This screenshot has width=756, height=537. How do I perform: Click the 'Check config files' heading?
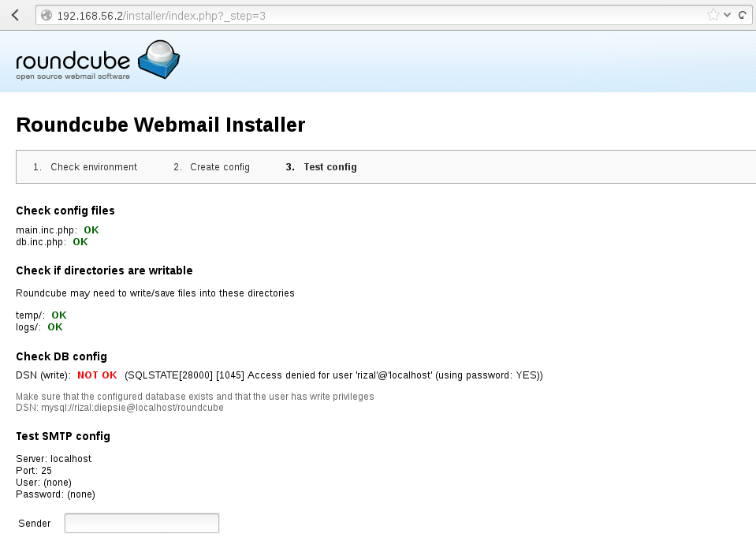tap(65, 211)
